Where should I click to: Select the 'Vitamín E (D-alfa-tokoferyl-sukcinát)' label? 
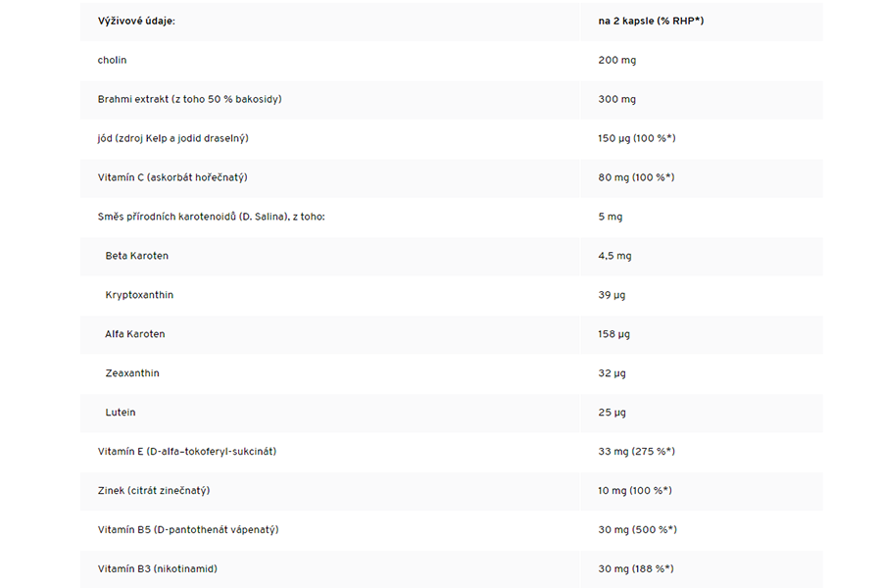click(x=187, y=452)
